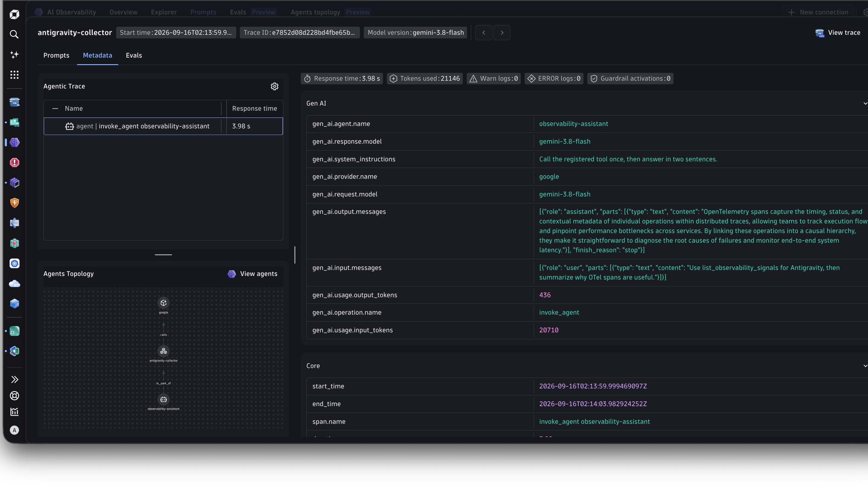Click the Trace ID chip

(300, 33)
